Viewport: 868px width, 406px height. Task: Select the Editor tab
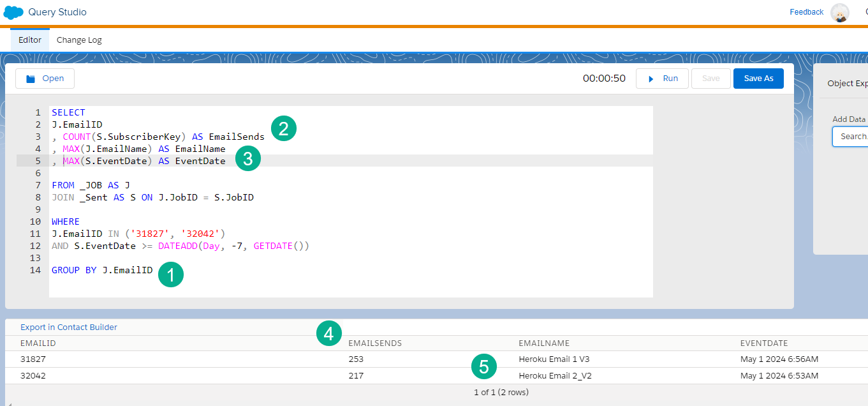tap(29, 40)
